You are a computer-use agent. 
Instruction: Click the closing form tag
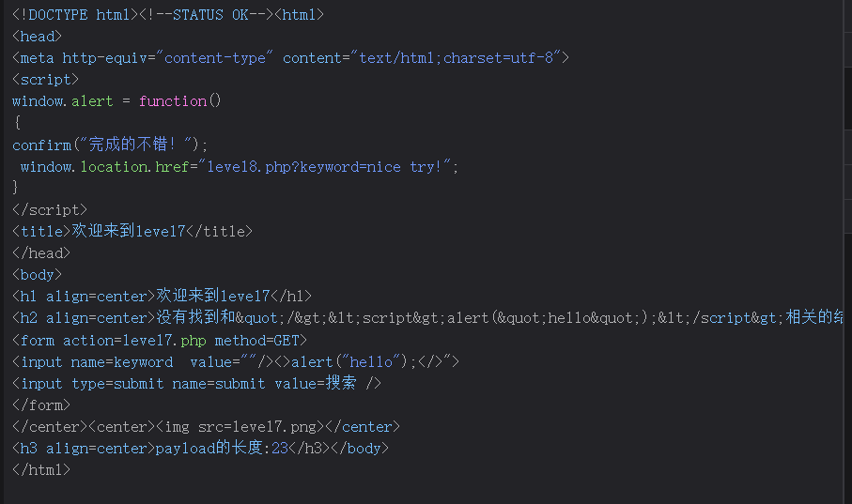pyautogui.click(x=40, y=405)
